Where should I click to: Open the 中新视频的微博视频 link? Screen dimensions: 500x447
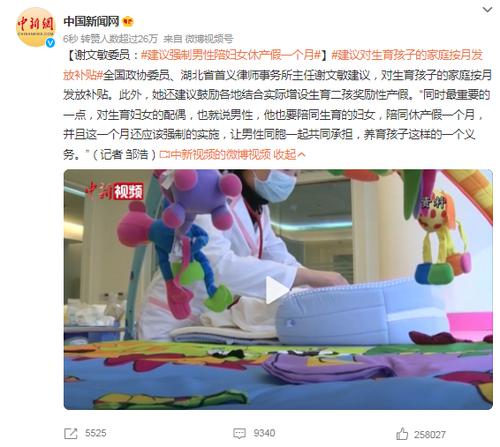215,154
